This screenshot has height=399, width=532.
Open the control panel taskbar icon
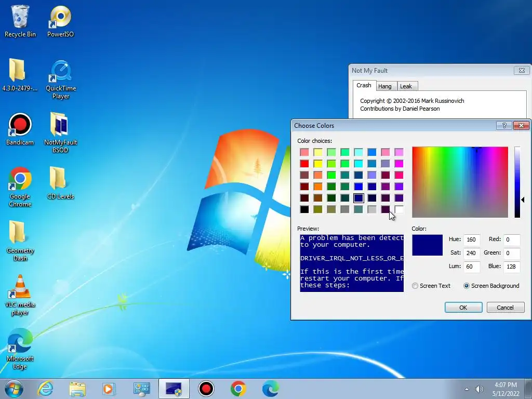click(x=141, y=389)
